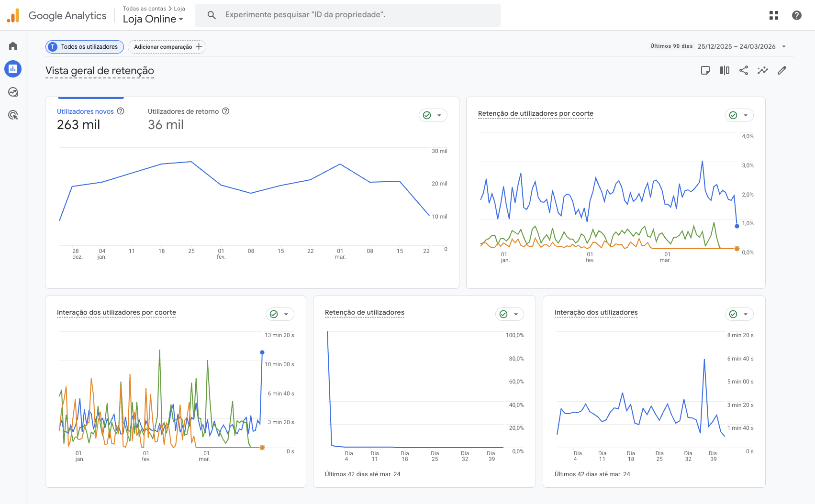Click the Vista geral de retenção title
This screenshot has width=815, height=504.
100,71
